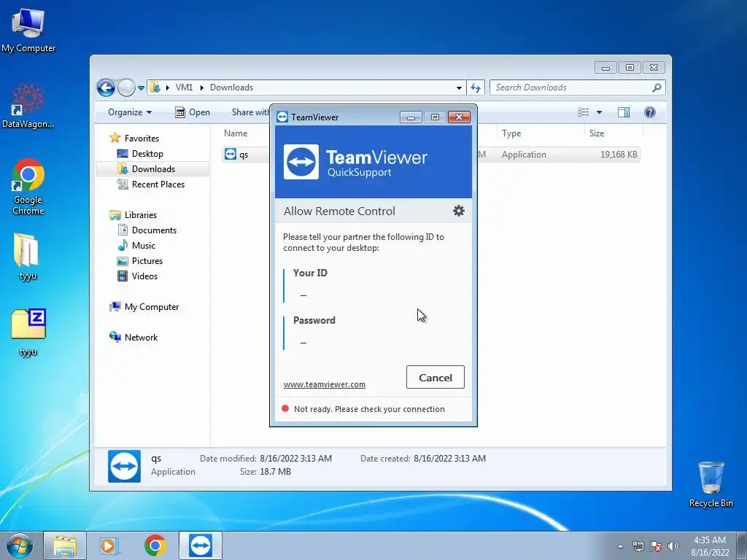Open the Organize menu
747x560 pixels.
point(130,112)
